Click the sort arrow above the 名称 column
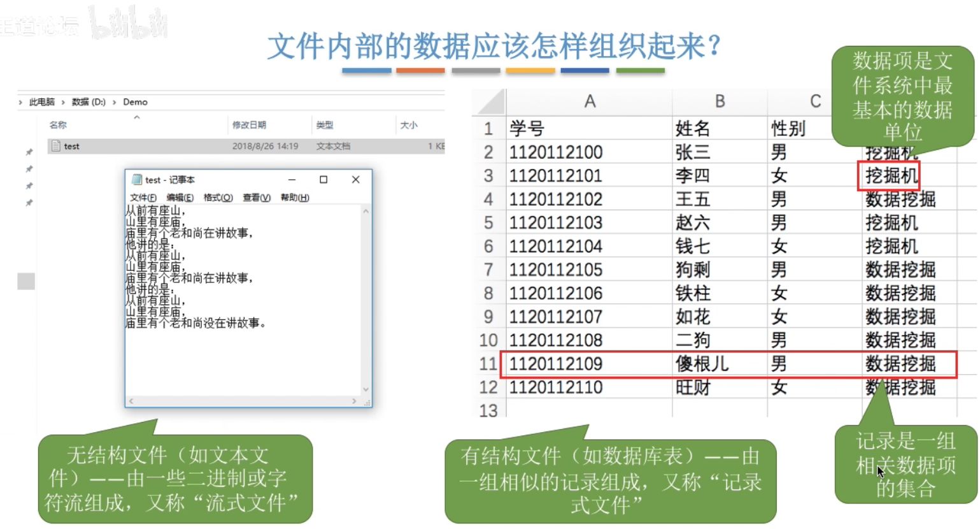 pyautogui.click(x=136, y=117)
